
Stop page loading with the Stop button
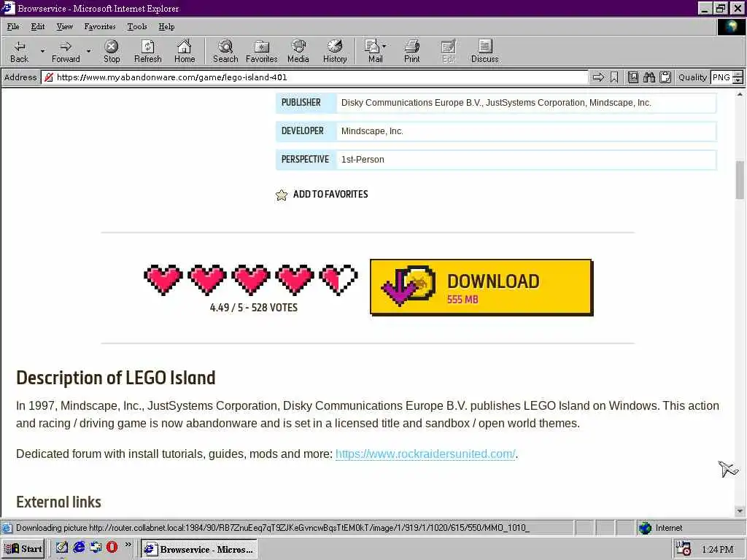112,52
